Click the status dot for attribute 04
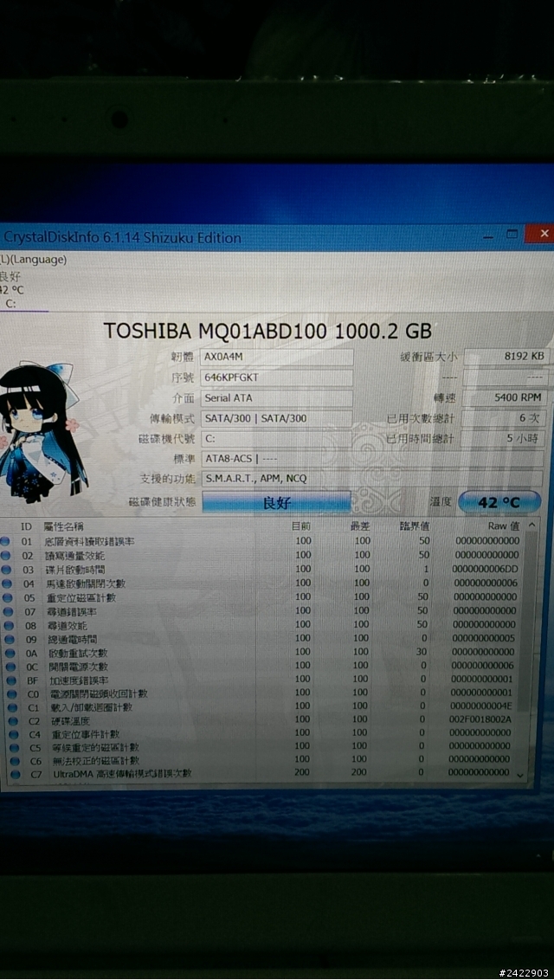 coord(6,583)
